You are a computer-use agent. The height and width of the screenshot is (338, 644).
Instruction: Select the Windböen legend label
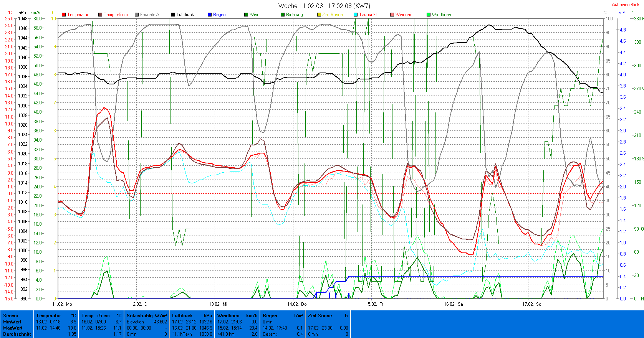pyautogui.click(x=441, y=15)
